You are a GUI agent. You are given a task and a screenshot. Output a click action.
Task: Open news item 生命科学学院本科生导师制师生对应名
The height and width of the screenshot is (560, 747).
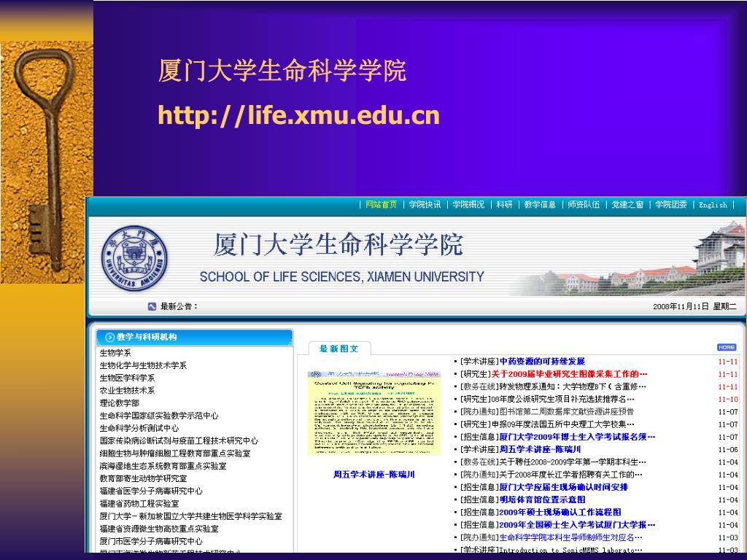pyautogui.click(x=570, y=537)
